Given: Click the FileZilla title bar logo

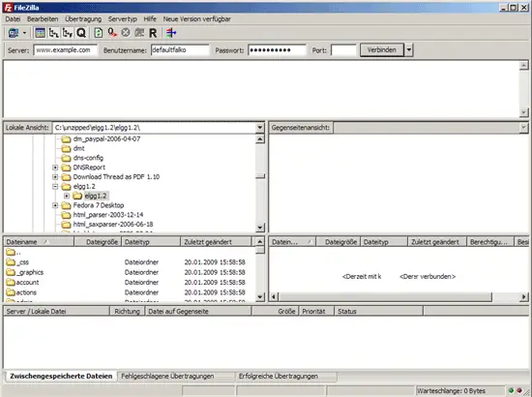Looking at the screenshot, I should pyautogui.click(x=8, y=8).
